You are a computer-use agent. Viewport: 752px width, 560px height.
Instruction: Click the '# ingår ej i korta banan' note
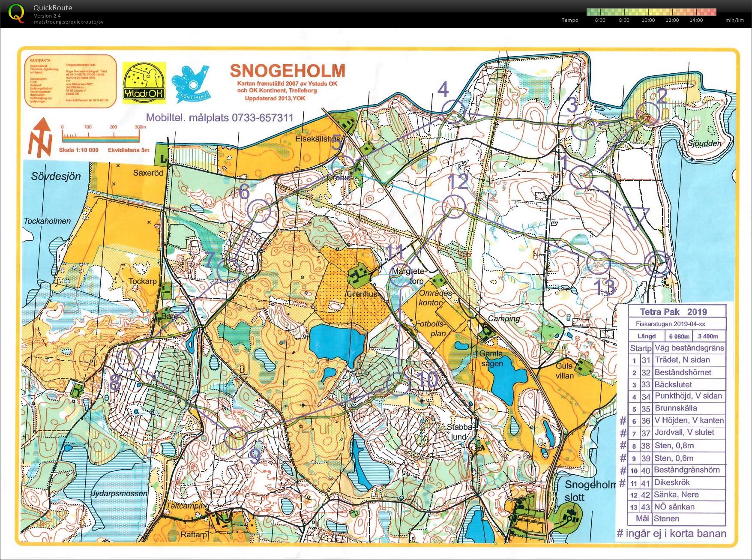coord(671,533)
